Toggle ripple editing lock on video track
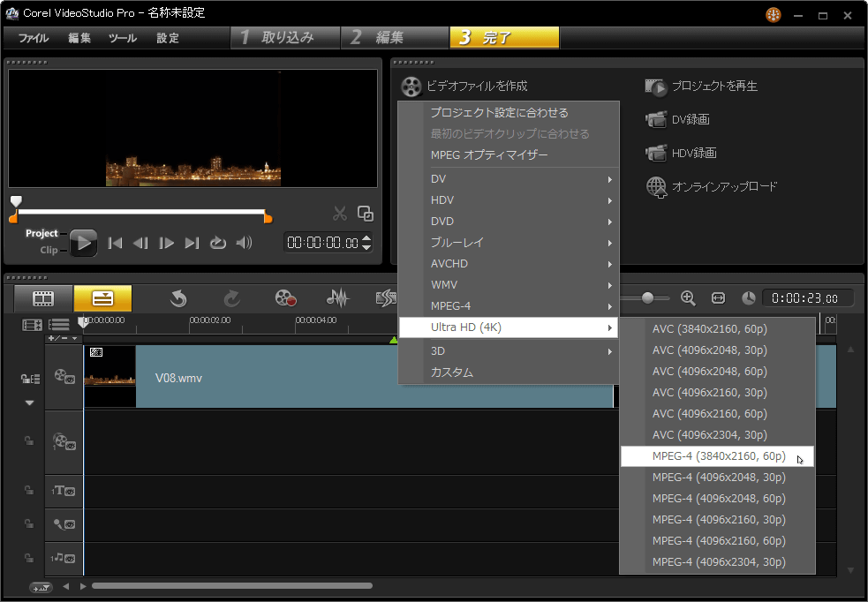The image size is (868, 602). click(30, 379)
